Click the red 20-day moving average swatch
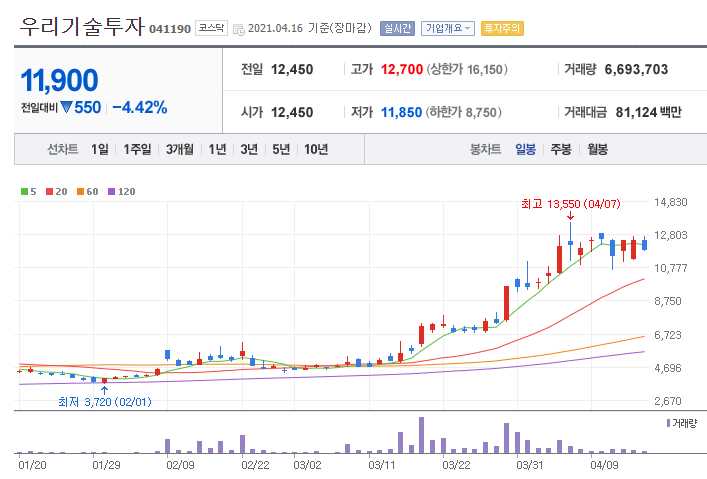Viewport: 707px width, 479px height. pos(50,192)
